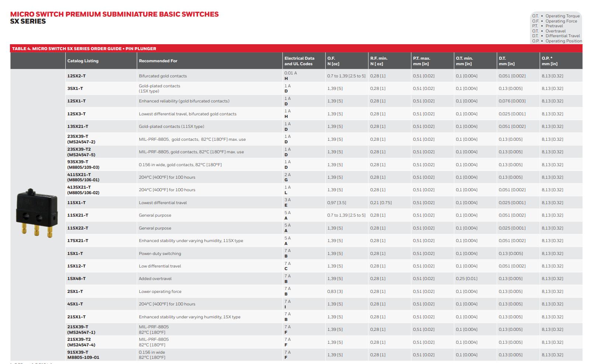
Task: Click 'Bifurcated gold contacts' description
Action: 163,76
